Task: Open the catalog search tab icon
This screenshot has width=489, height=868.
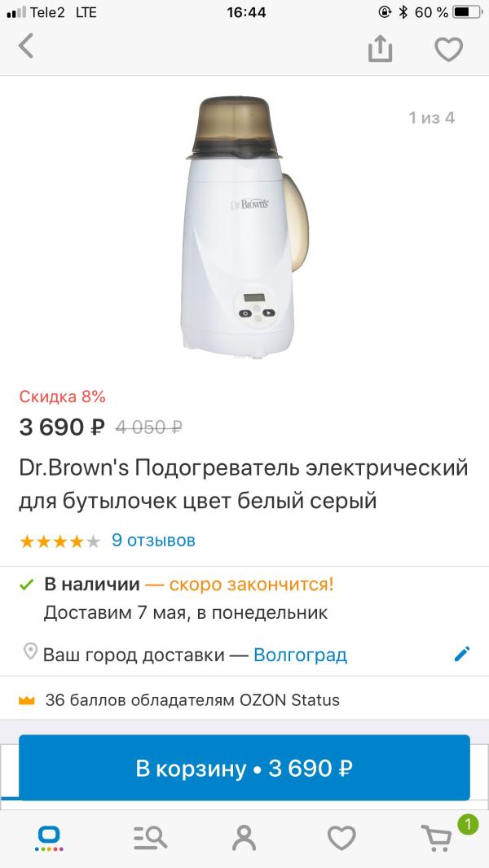Action: (x=149, y=838)
